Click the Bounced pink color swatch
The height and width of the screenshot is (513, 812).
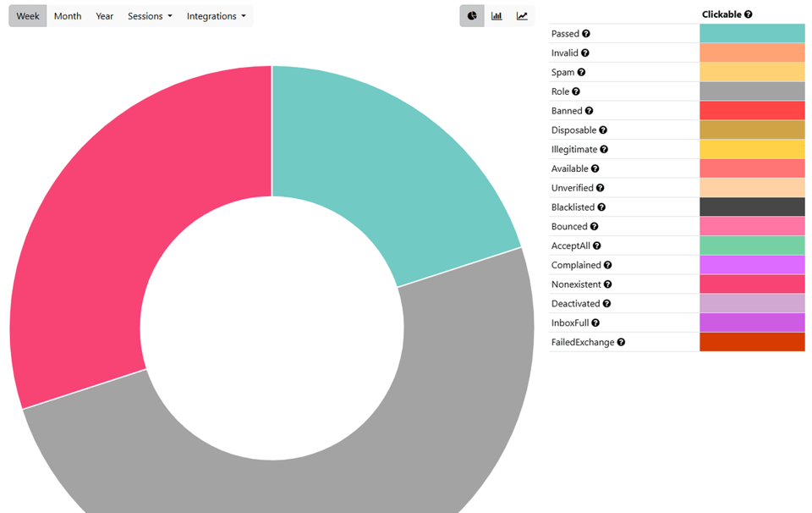coord(752,226)
